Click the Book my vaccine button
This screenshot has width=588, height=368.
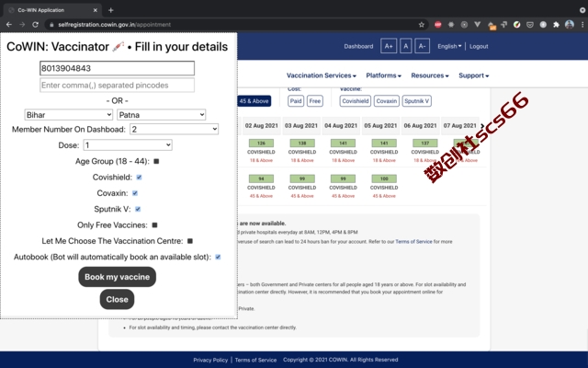click(117, 277)
